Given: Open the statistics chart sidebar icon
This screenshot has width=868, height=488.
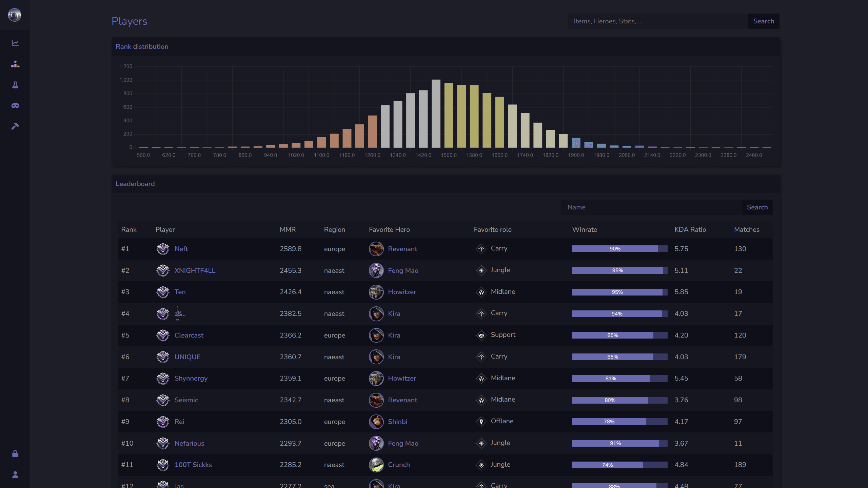Looking at the screenshot, I should [x=15, y=43].
